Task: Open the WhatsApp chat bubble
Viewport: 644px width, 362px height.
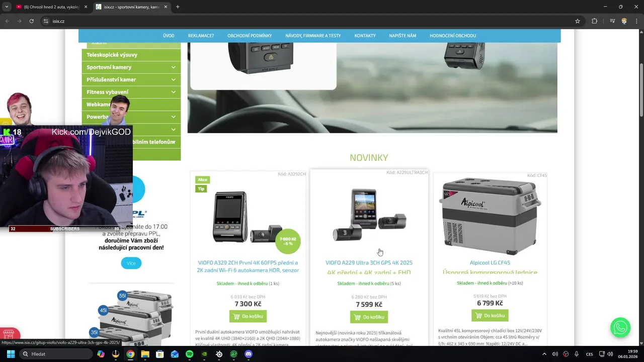Action: pos(620,327)
